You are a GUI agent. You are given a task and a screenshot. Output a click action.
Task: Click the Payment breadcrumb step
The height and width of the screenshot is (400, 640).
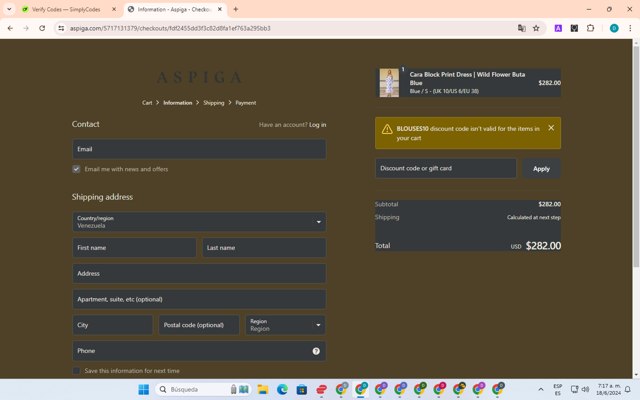point(246,103)
